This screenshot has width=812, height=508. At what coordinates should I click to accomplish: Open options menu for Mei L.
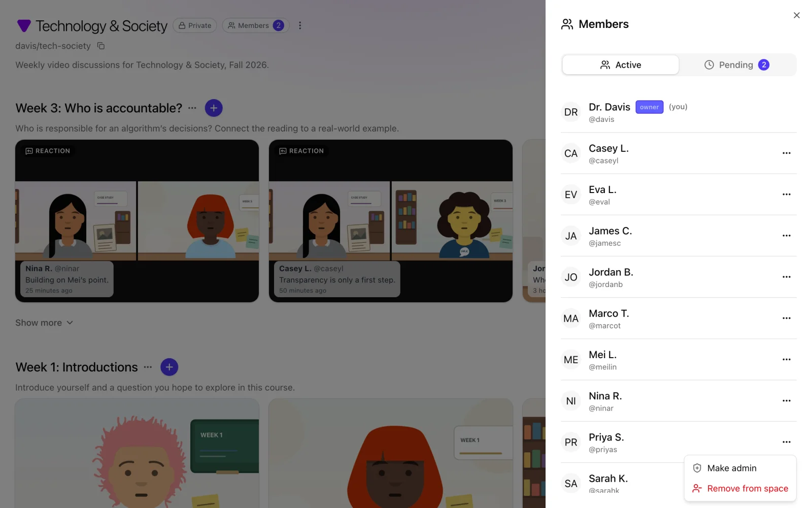(x=786, y=359)
